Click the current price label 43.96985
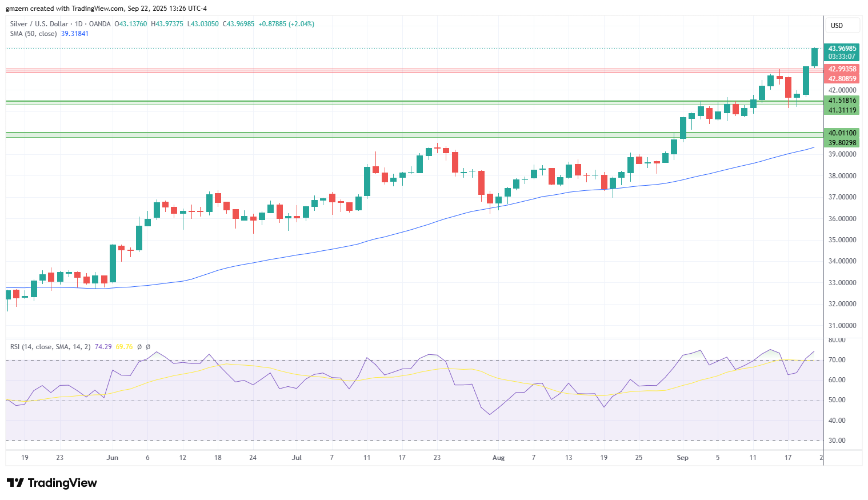This screenshot has height=500, width=868. coord(842,49)
